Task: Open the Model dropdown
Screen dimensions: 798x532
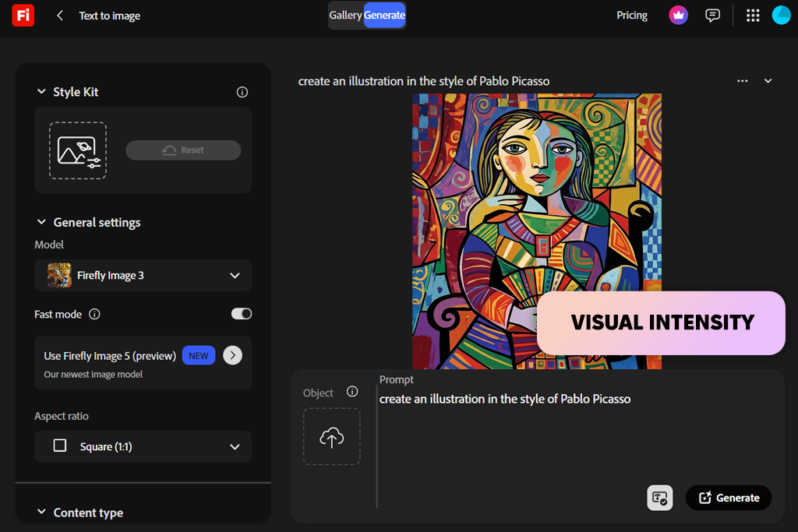Action: 143,275
